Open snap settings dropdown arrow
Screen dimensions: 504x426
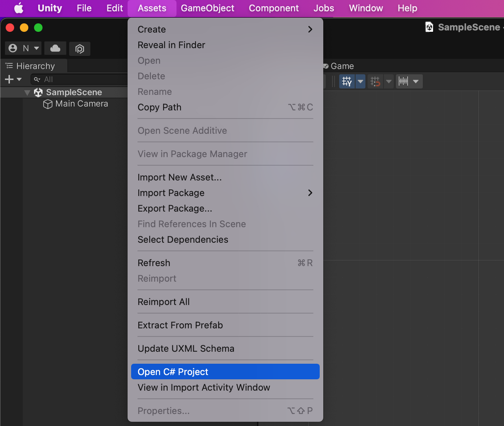[389, 81]
